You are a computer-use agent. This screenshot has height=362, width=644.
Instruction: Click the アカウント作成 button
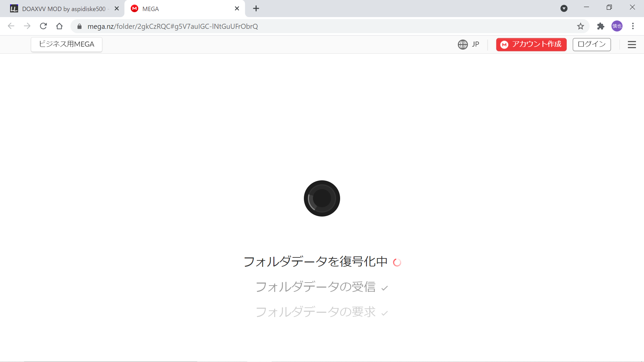coord(531,45)
